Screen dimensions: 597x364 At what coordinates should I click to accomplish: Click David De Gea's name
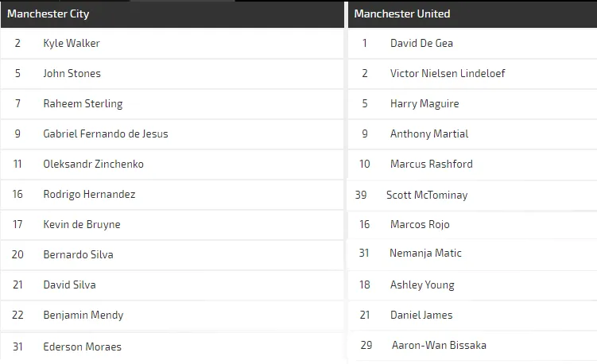tap(421, 43)
